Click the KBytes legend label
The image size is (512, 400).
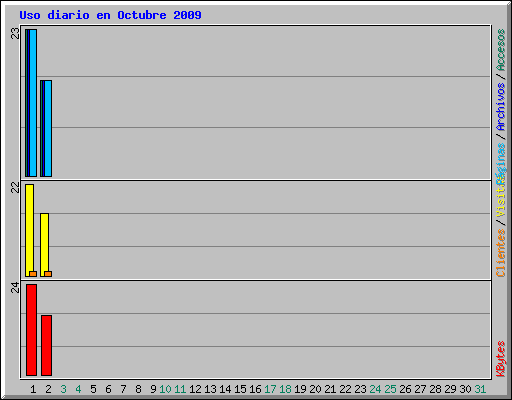click(x=501, y=359)
